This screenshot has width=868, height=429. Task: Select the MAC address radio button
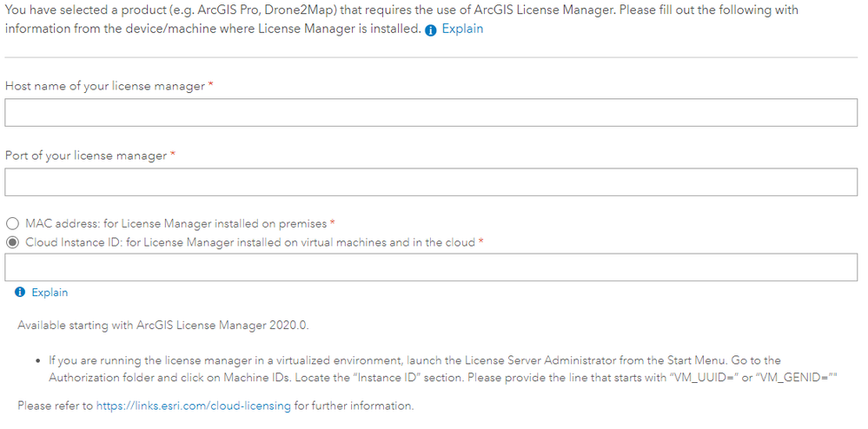[12, 224]
